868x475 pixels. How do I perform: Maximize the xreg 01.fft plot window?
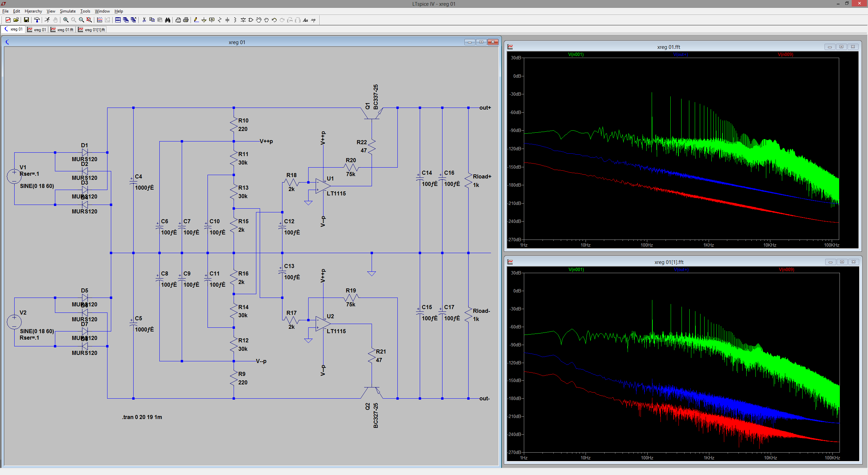click(x=841, y=47)
